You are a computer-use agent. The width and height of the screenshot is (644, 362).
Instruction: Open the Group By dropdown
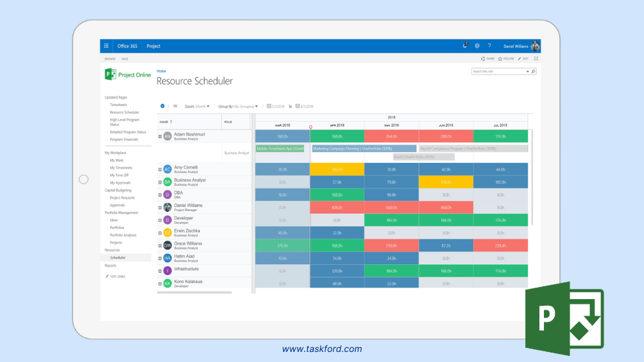(238, 106)
